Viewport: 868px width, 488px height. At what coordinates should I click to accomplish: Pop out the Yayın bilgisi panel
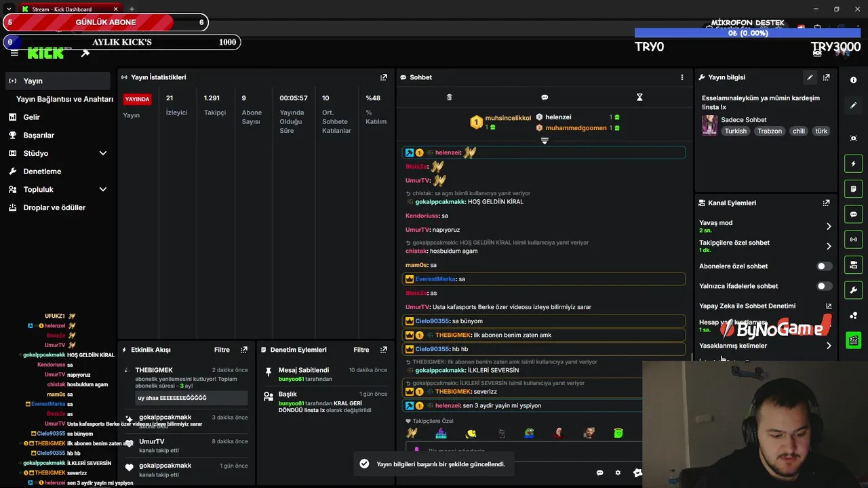tap(826, 77)
